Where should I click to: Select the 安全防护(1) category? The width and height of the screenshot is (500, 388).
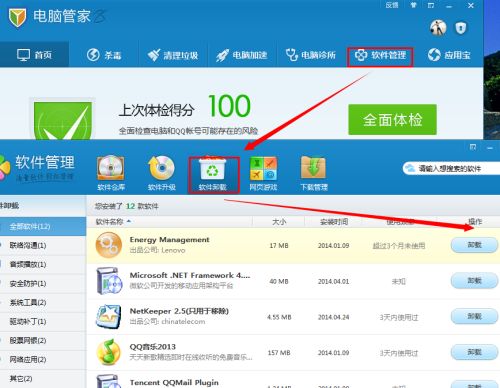pyautogui.click(x=43, y=284)
